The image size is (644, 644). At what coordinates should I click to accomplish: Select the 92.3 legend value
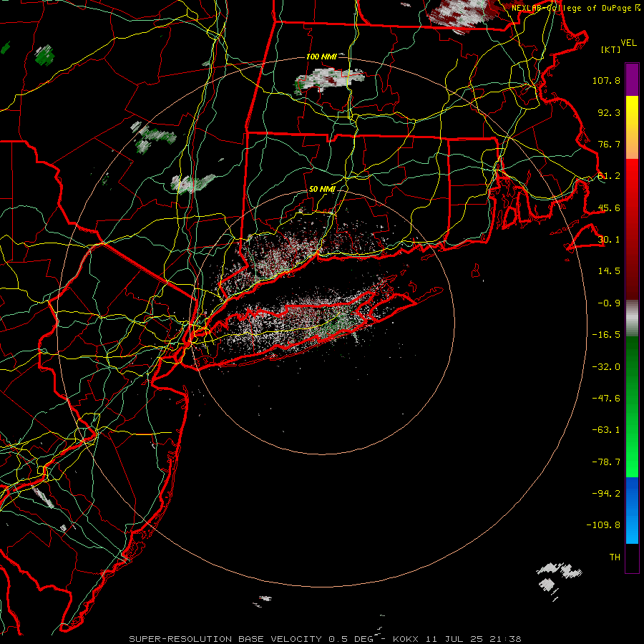tap(609, 112)
